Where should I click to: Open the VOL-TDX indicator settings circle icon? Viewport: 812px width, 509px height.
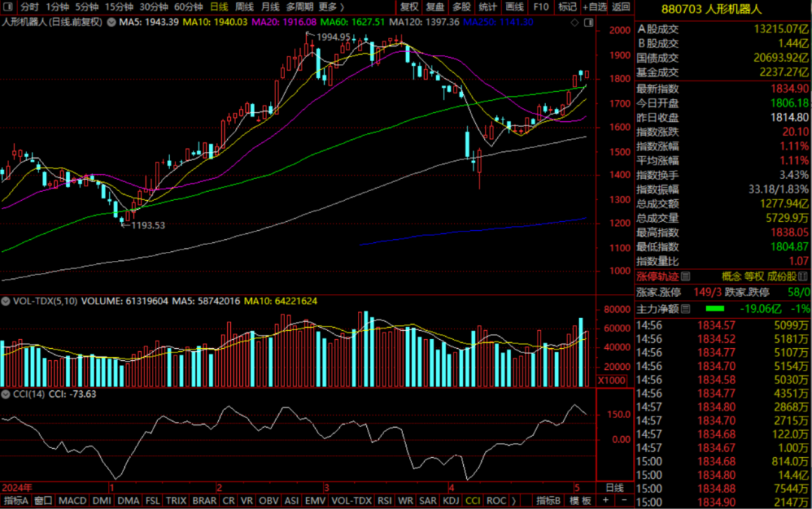(7, 301)
